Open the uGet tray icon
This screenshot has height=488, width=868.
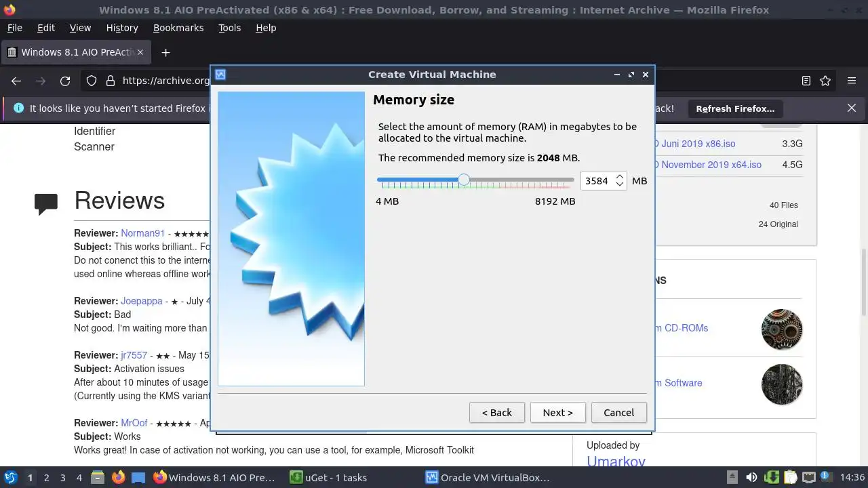coord(771,477)
